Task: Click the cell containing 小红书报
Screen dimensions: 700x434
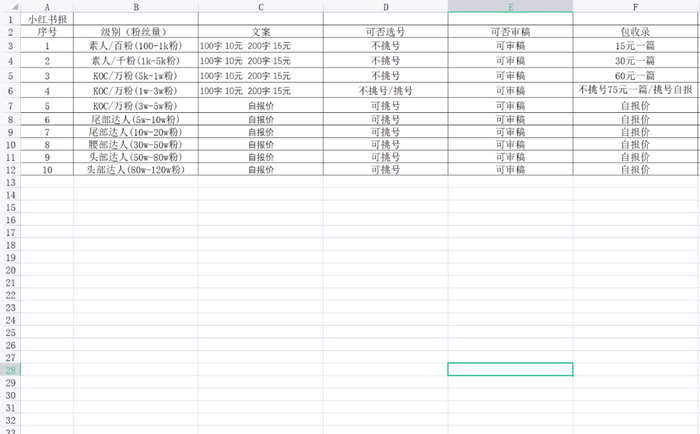Action: [47, 19]
